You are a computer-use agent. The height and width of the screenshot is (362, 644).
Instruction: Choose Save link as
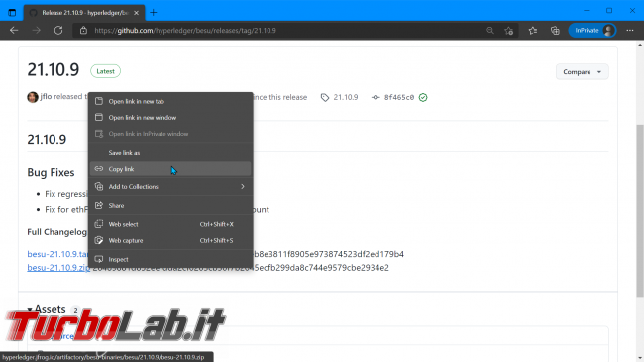(170, 152)
